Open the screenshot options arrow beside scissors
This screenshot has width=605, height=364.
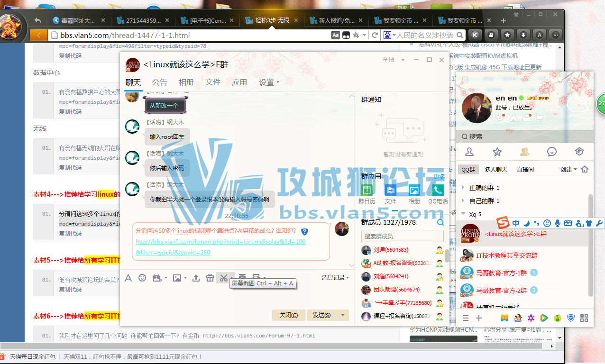tap(231, 278)
